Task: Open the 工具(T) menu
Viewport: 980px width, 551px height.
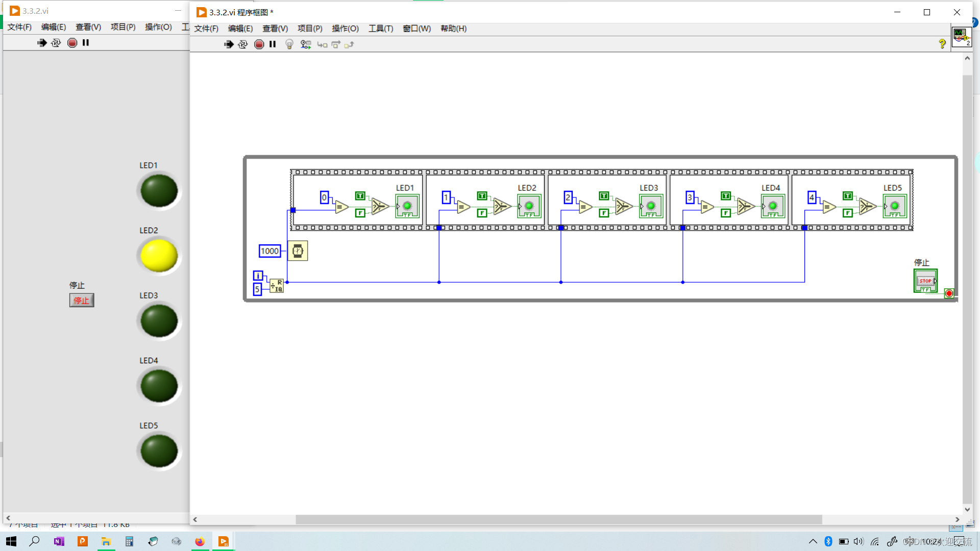Action: coord(380,29)
